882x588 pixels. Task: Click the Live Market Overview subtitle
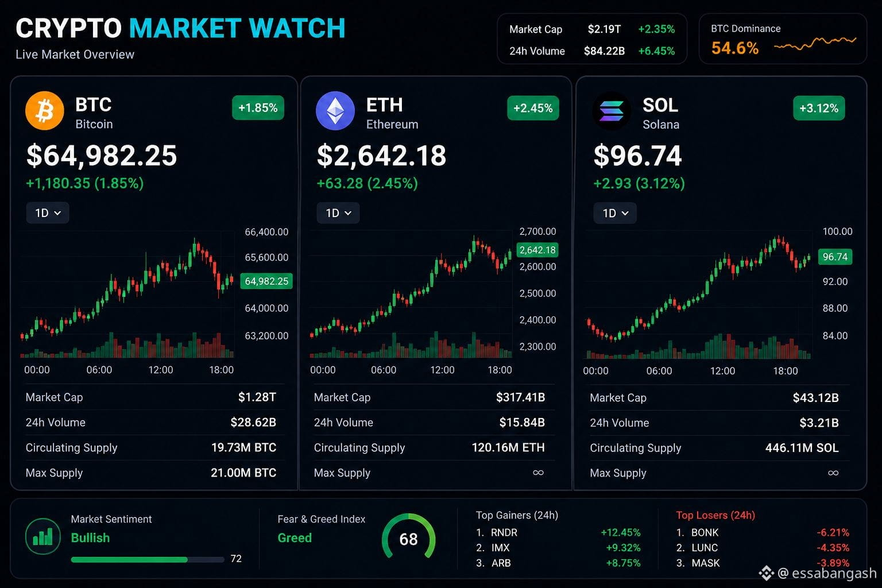point(75,55)
